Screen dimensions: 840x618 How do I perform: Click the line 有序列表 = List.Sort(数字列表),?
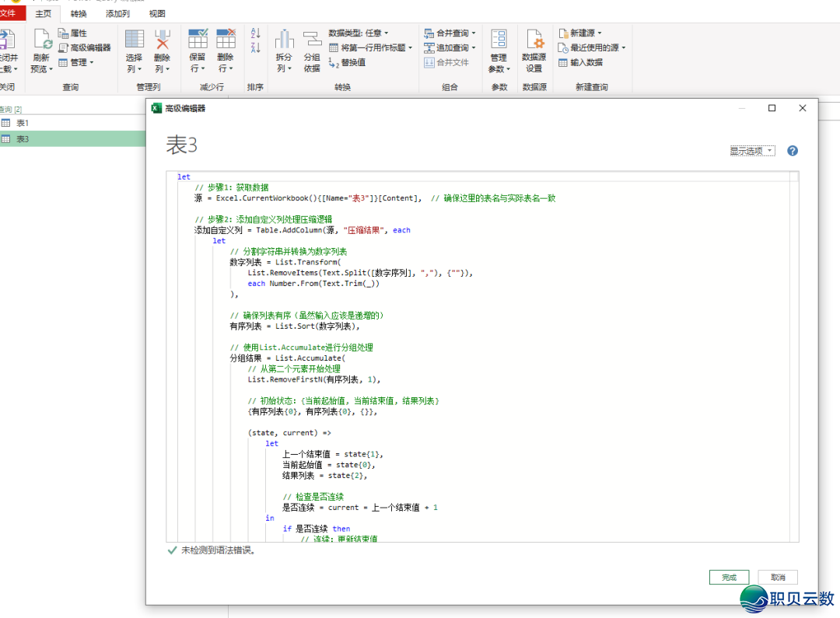[x=295, y=326]
